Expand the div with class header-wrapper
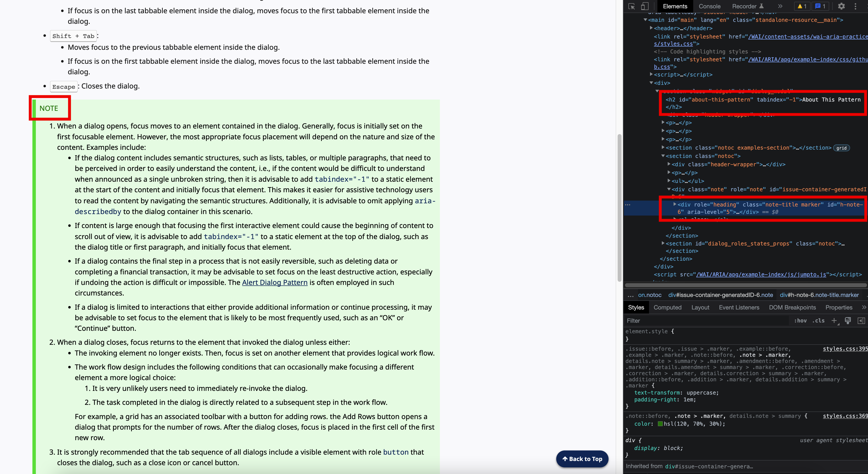This screenshot has width=868, height=474. pyautogui.click(x=669, y=164)
